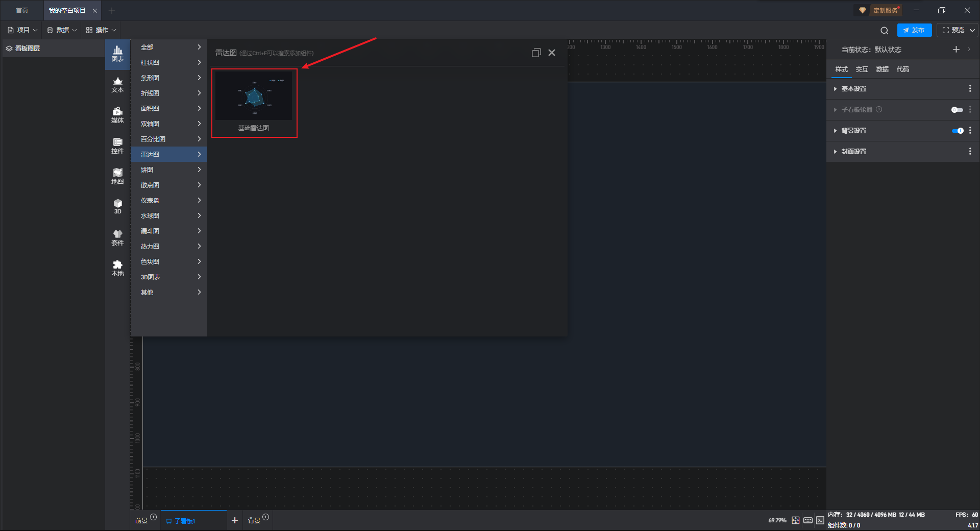
Task: Open the console terminal icon
Action: click(820, 520)
